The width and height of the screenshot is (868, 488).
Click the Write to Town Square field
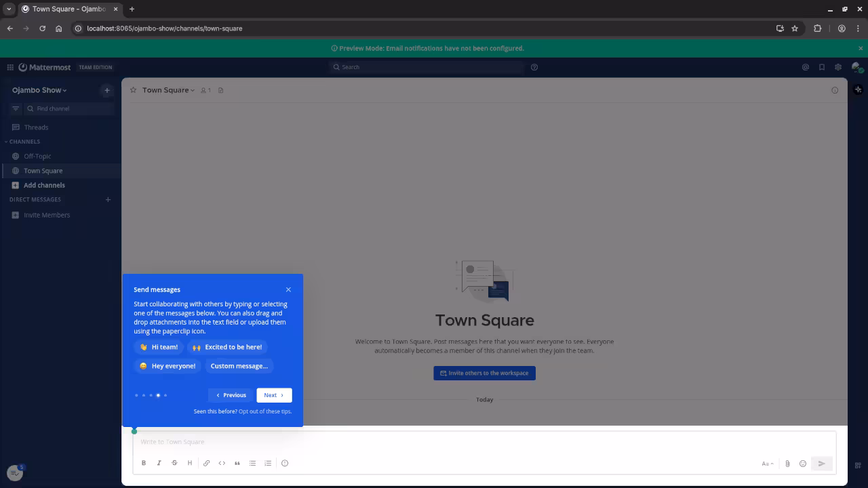(475, 442)
